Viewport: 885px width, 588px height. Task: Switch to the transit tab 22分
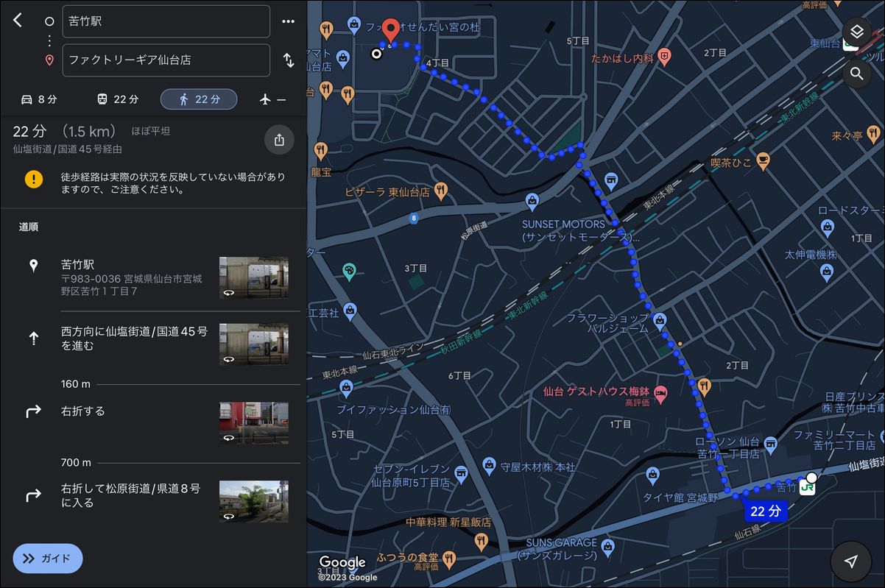[117, 99]
